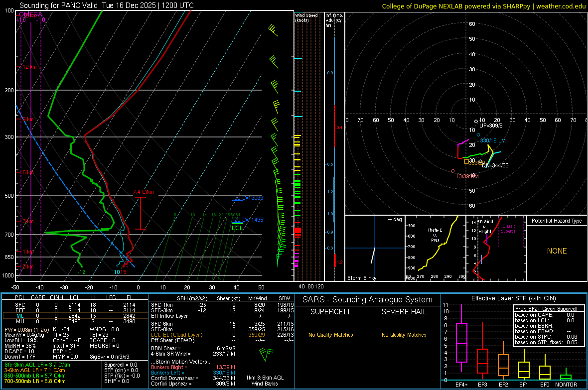Click the weather.cod.edu NEXLAB credit text
Image resolution: width=588 pixels, height=390 pixels.
coord(483,6)
